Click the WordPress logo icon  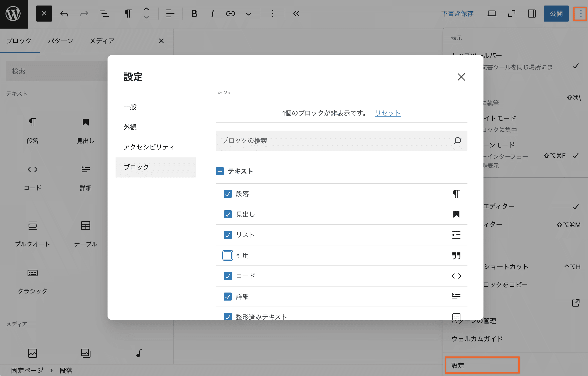14,14
